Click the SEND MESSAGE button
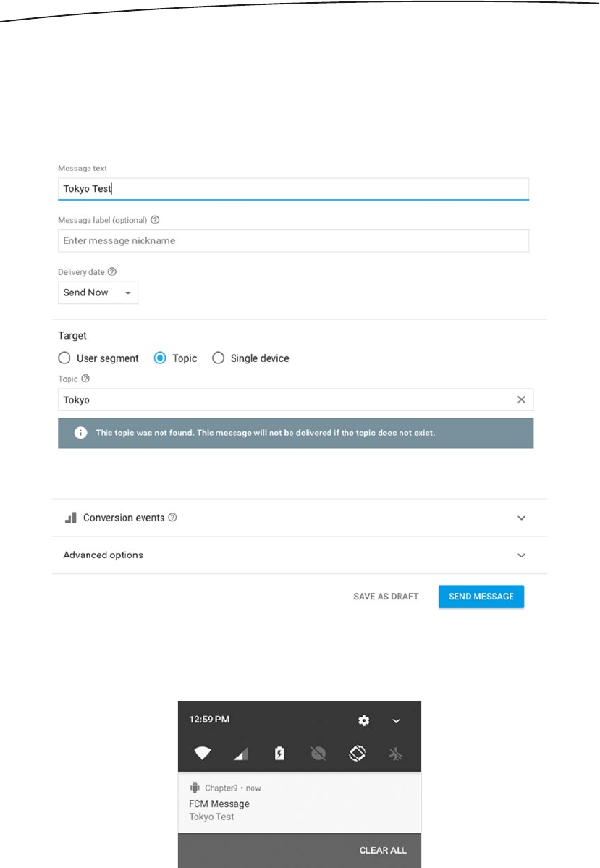The width and height of the screenshot is (600, 868). click(481, 597)
